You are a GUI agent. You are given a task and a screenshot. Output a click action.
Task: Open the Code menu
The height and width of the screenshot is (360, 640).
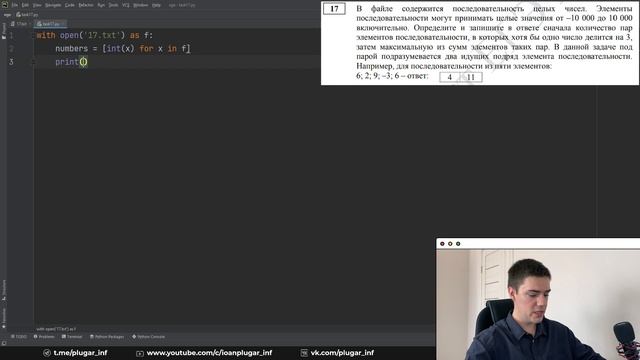(69, 5)
